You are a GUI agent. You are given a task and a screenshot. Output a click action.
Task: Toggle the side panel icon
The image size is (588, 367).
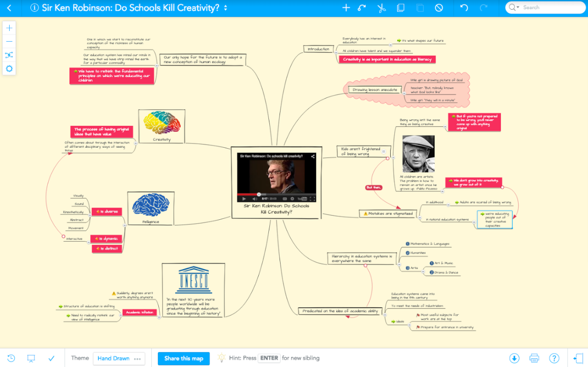coord(579,358)
